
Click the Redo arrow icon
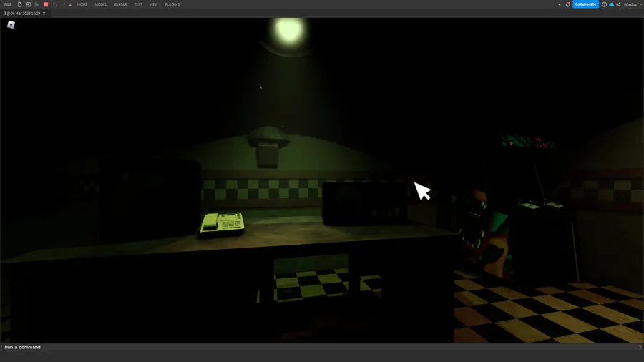click(x=63, y=4)
